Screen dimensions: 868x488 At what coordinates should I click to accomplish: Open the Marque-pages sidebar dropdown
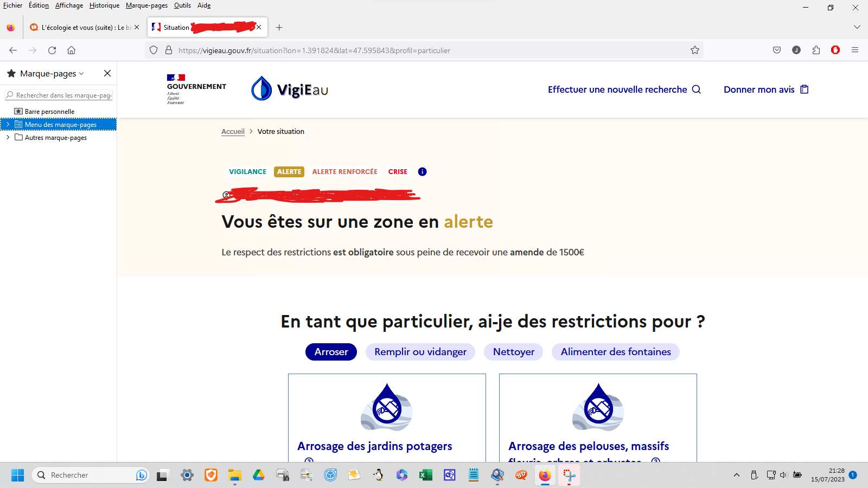point(52,74)
